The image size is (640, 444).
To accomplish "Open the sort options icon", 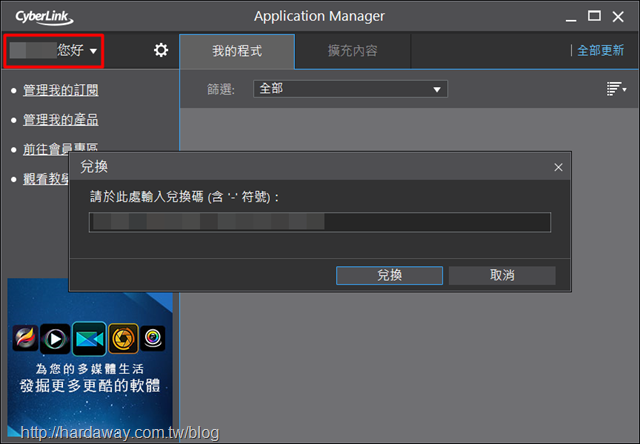I will tap(616, 89).
